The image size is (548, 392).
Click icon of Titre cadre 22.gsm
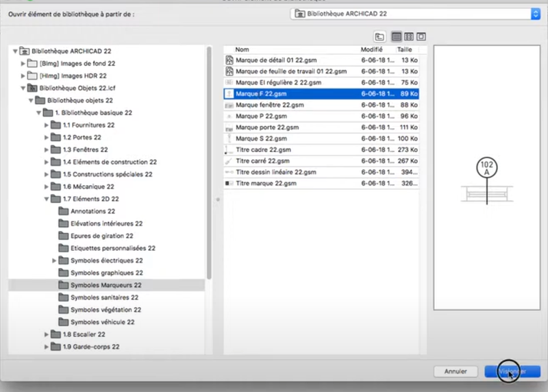(229, 150)
